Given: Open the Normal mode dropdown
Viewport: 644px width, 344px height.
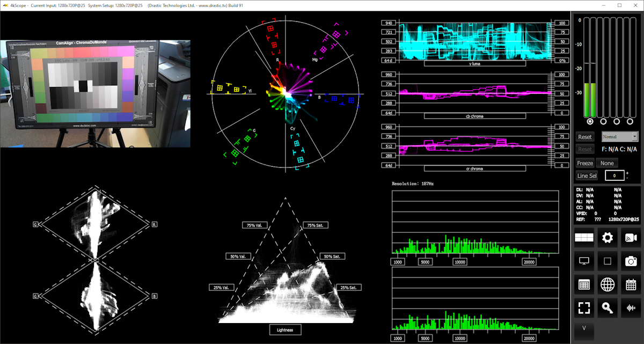Looking at the screenshot, I should [620, 137].
